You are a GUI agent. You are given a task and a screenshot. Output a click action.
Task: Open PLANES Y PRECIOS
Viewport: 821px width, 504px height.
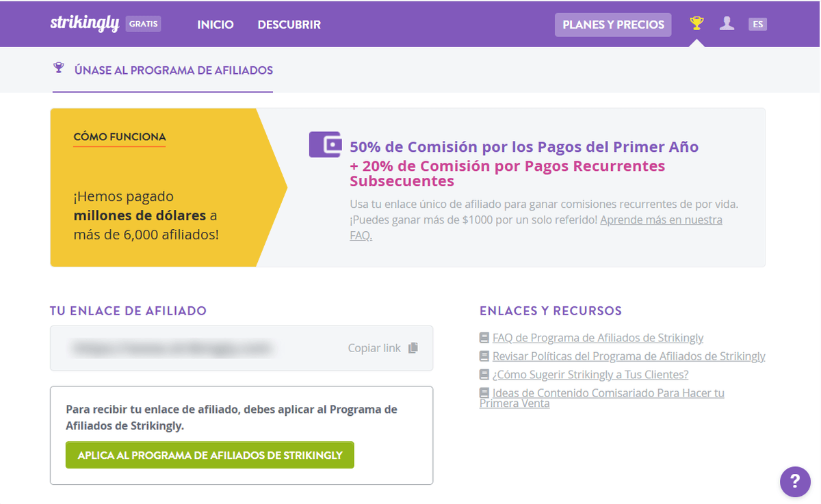612,24
